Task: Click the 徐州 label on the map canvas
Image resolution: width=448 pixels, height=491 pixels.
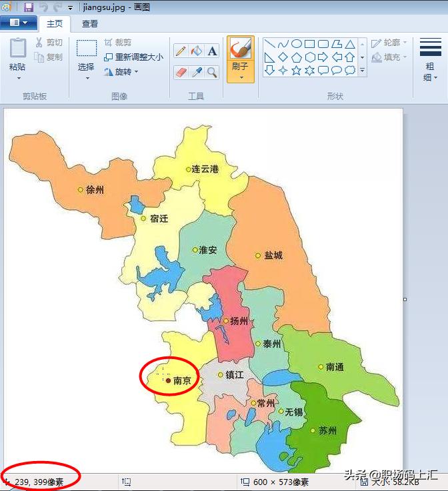Action: (95, 190)
